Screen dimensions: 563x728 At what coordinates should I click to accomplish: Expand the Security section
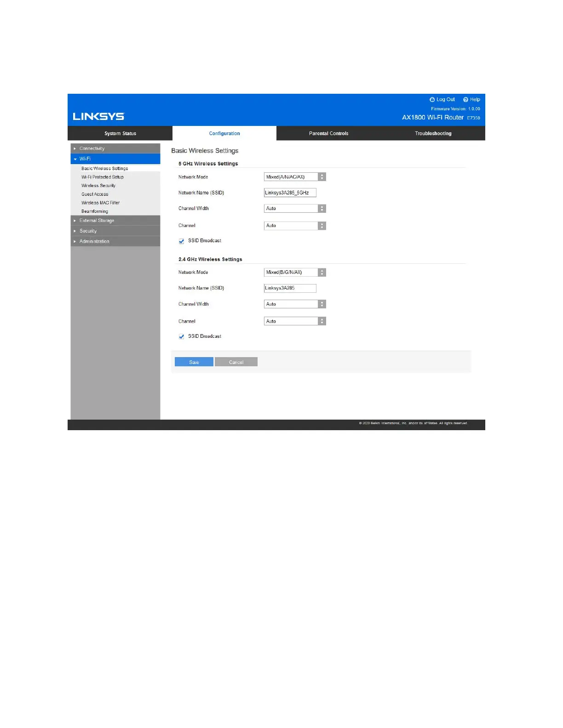(x=115, y=231)
